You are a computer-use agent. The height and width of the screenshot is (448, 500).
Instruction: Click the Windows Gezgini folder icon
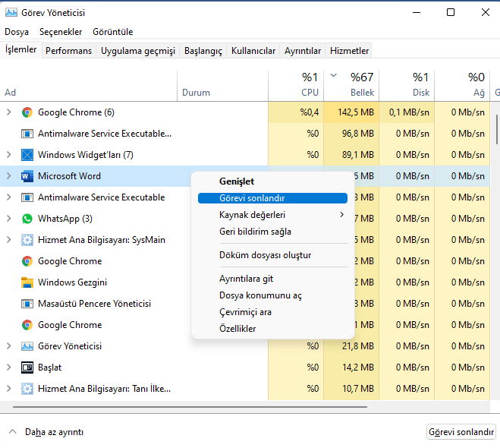27,282
